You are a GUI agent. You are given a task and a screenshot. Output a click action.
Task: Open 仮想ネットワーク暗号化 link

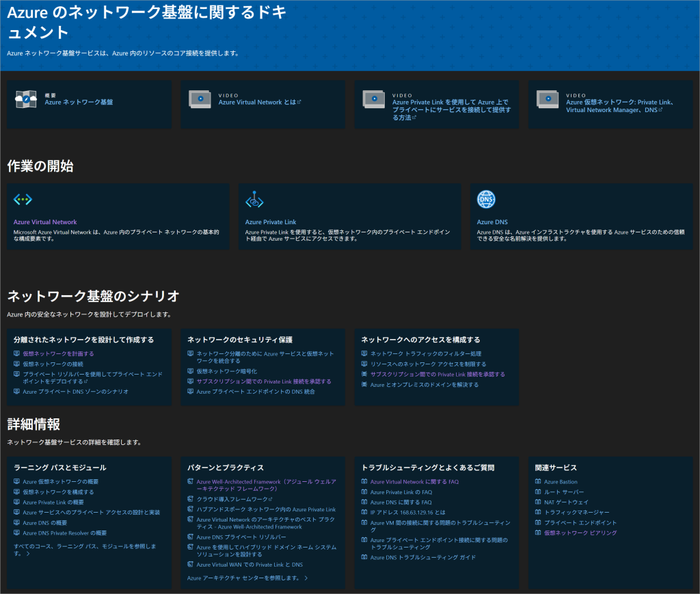coord(226,371)
